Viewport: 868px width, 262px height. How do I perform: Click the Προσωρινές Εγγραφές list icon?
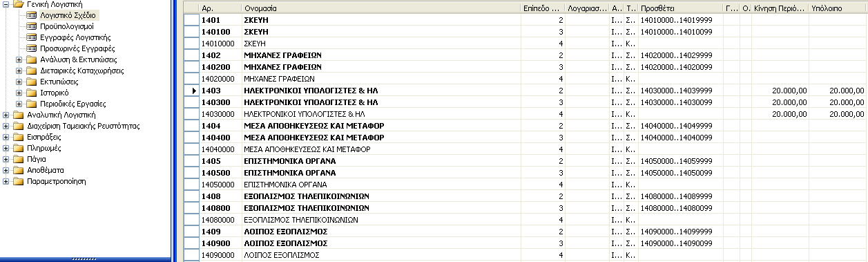click(x=31, y=48)
